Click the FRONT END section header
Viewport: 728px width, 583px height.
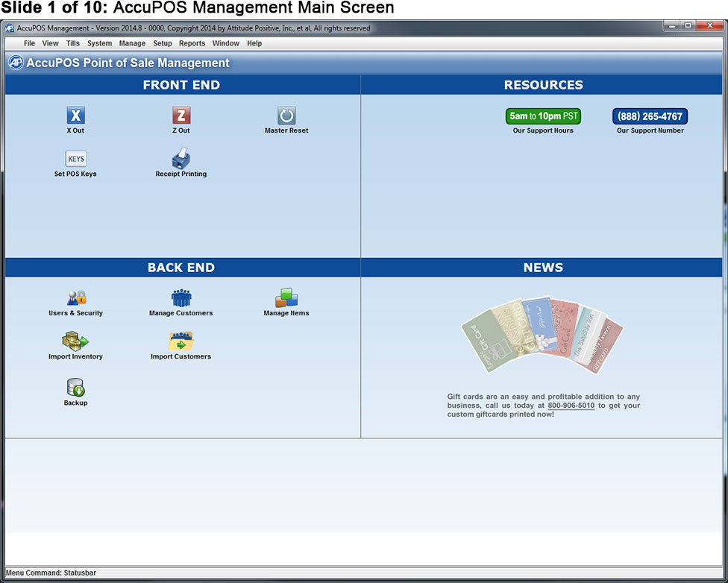181,85
